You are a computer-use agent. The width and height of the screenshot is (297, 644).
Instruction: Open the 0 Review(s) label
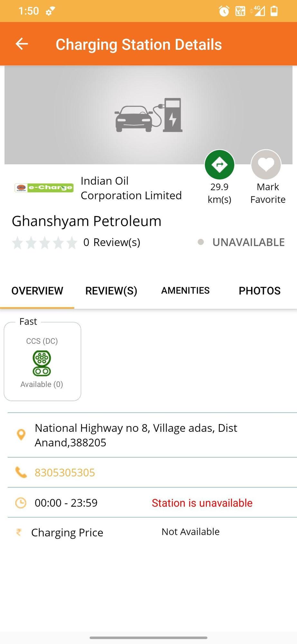point(112,242)
